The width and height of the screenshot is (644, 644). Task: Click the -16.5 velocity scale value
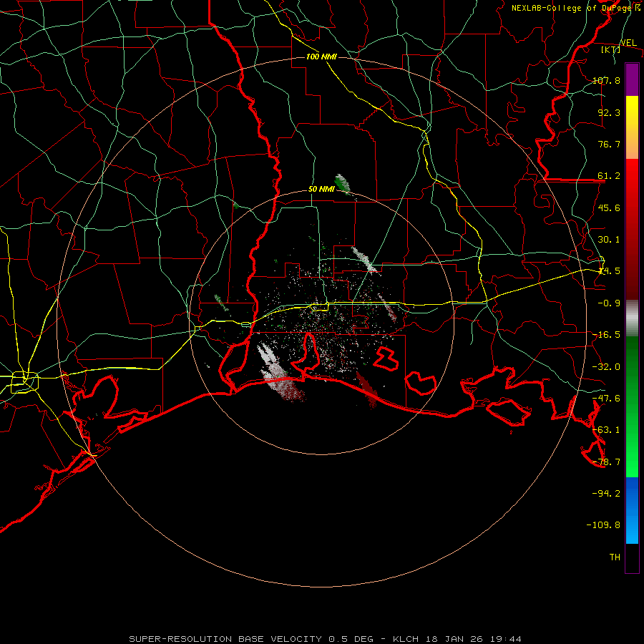(607, 335)
